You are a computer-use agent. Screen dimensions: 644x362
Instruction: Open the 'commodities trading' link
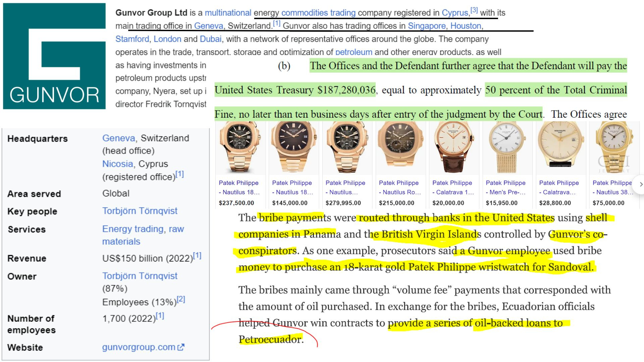click(318, 13)
